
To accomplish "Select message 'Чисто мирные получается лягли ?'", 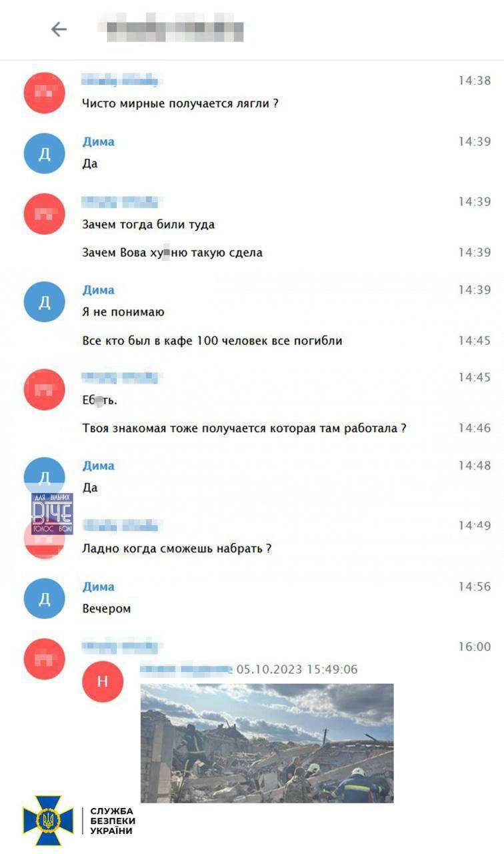I will coord(180,103).
